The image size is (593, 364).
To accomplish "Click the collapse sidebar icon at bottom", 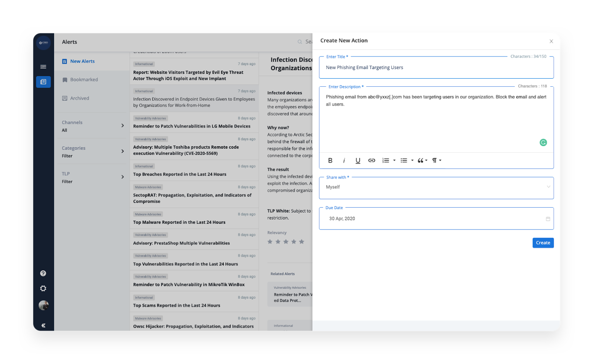I will coord(43,325).
